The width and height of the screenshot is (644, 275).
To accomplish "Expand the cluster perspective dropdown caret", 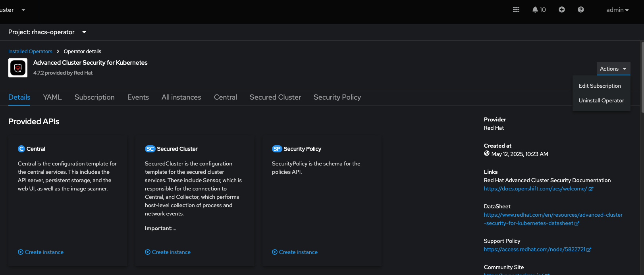I will (x=23, y=10).
